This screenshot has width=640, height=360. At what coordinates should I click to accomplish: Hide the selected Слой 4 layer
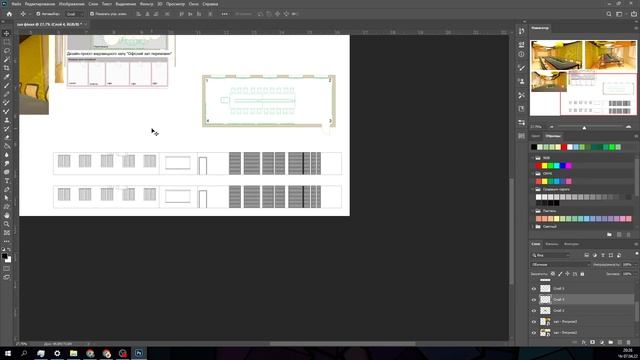534,300
